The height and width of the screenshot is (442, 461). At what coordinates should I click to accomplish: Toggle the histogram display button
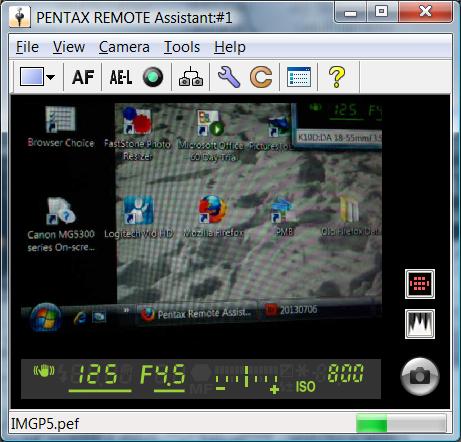point(420,324)
